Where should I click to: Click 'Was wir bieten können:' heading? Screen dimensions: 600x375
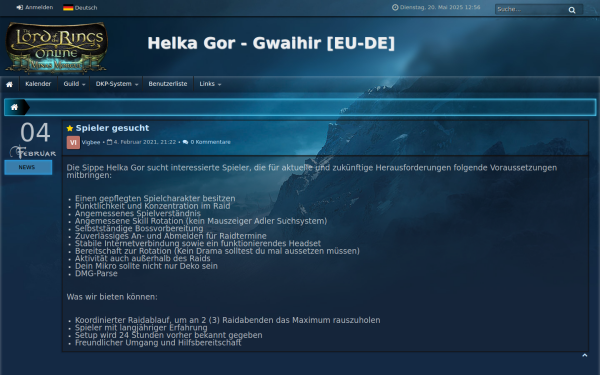click(112, 297)
